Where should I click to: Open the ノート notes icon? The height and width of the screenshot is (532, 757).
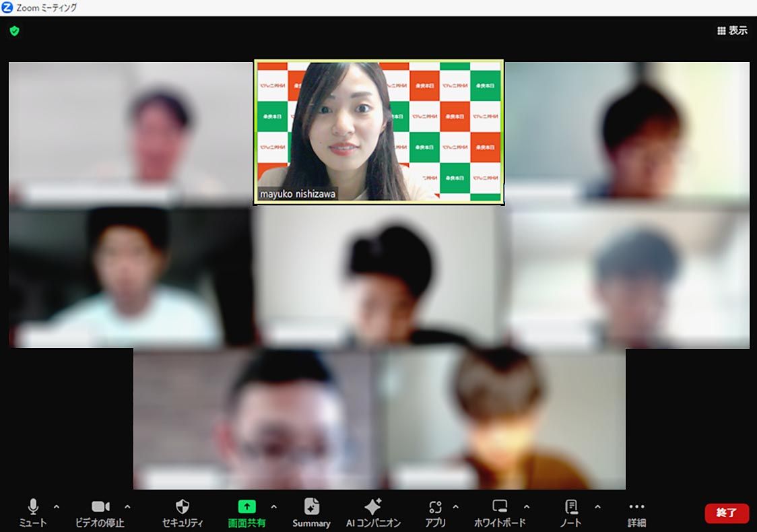point(571,507)
